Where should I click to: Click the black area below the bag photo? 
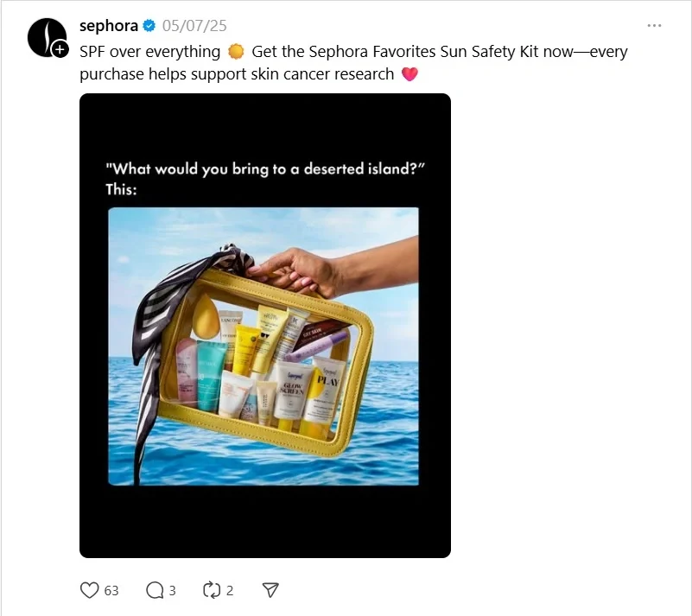265,522
